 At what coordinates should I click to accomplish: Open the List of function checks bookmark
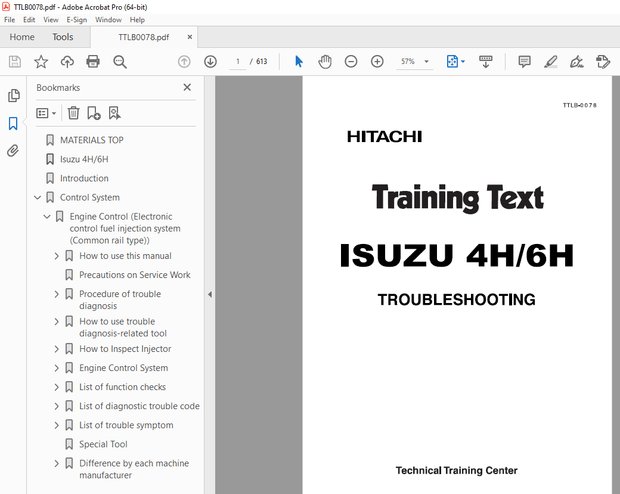click(123, 387)
